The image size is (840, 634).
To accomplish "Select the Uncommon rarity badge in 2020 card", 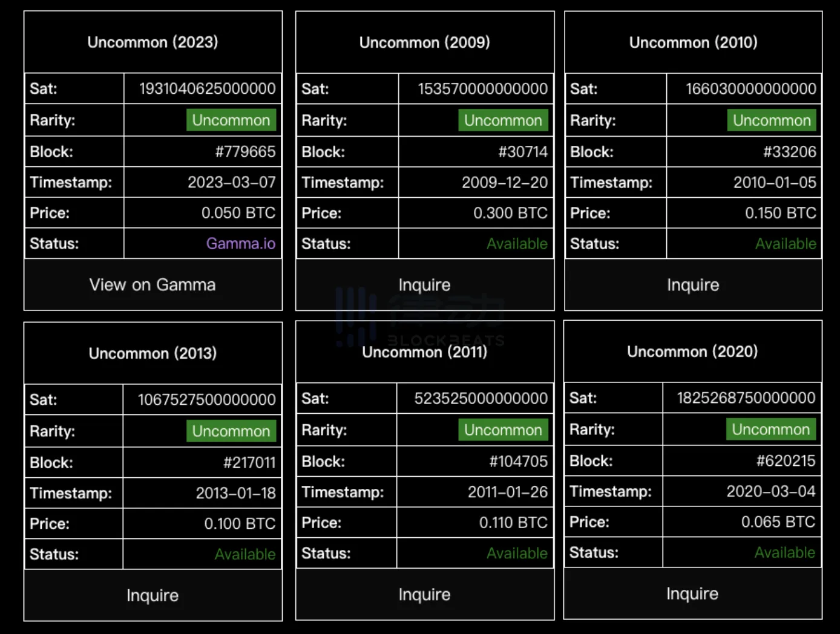I will (x=770, y=430).
